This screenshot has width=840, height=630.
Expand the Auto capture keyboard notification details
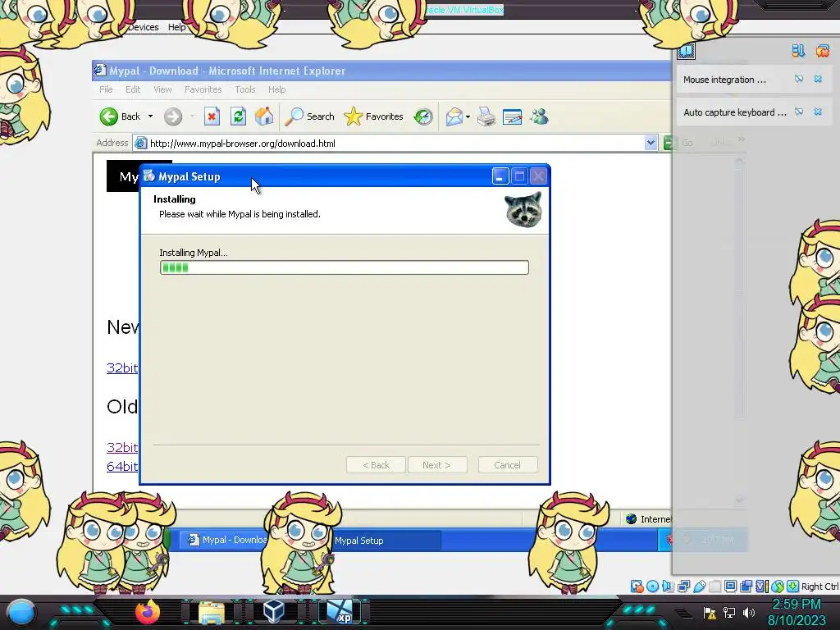(x=799, y=112)
